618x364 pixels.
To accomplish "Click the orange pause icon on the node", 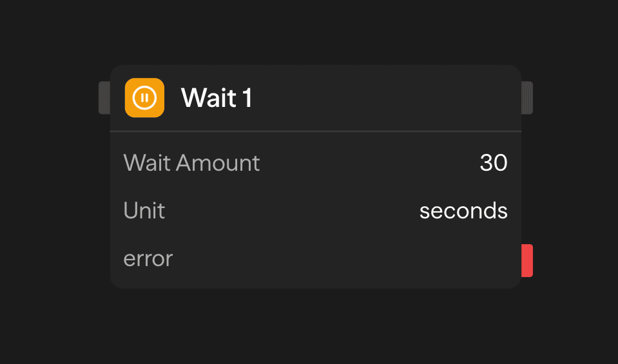I will click(144, 98).
